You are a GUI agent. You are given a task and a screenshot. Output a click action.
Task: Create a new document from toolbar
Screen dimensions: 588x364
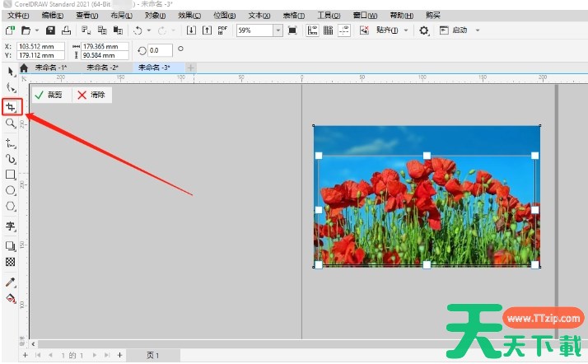10,30
